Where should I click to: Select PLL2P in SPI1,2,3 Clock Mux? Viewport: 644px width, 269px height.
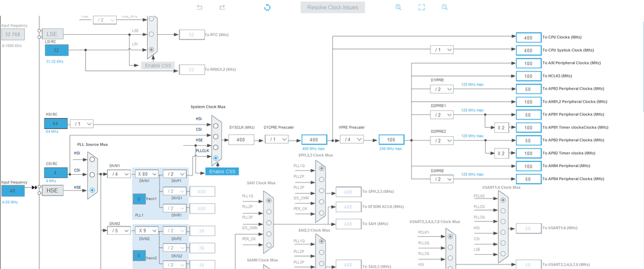pyautogui.click(x=321, y=179)
